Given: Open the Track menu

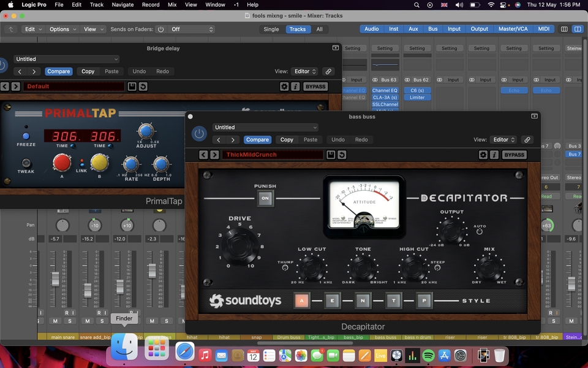Looking at the screenshot, I should click(x=96, y=5).
